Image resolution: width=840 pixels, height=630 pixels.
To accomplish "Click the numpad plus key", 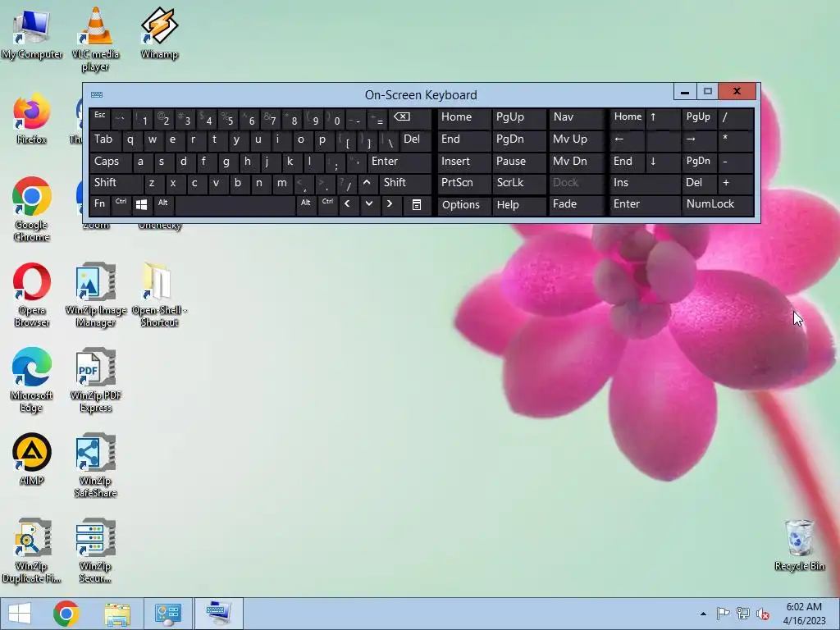I will coord(736,183).
